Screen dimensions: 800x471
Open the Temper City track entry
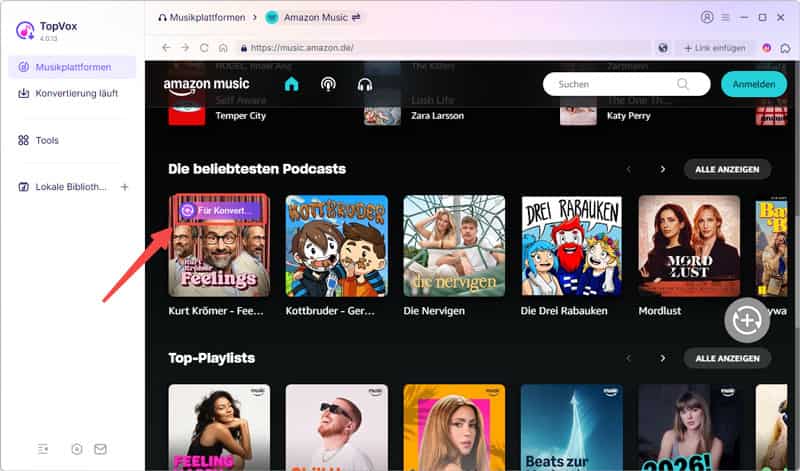click(241, 116)
